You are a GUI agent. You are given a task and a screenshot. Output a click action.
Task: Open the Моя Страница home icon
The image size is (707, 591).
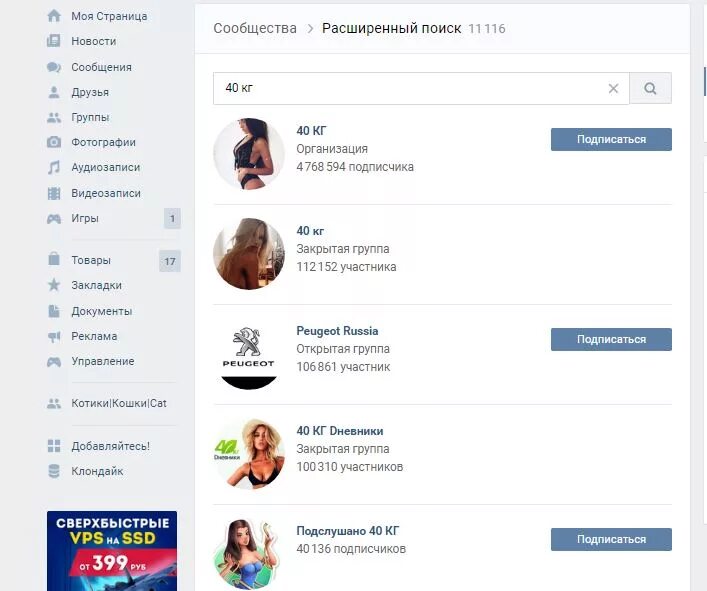pyautogui.click(x=54, y=16)
